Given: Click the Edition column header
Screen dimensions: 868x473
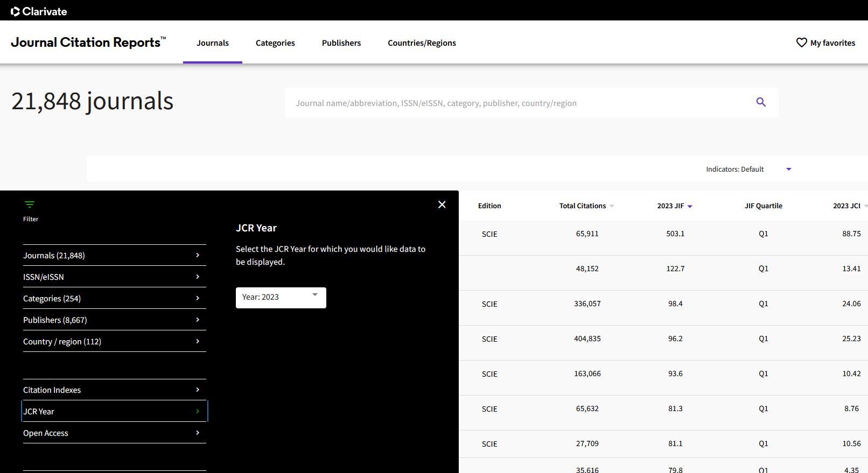Looking at the screenshot, I should click(489, 206).
